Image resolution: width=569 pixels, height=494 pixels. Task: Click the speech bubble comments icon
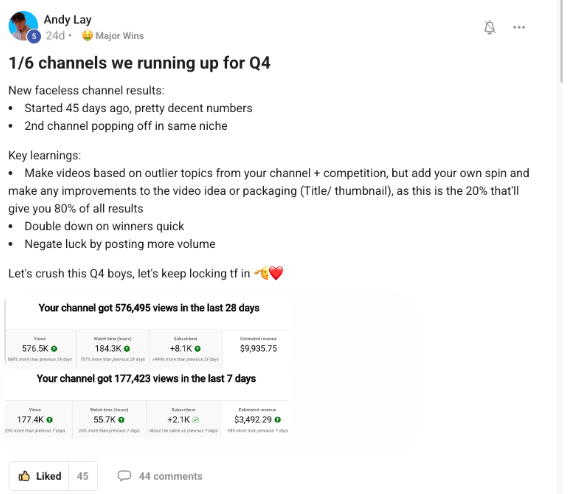[x=124, y=475]
